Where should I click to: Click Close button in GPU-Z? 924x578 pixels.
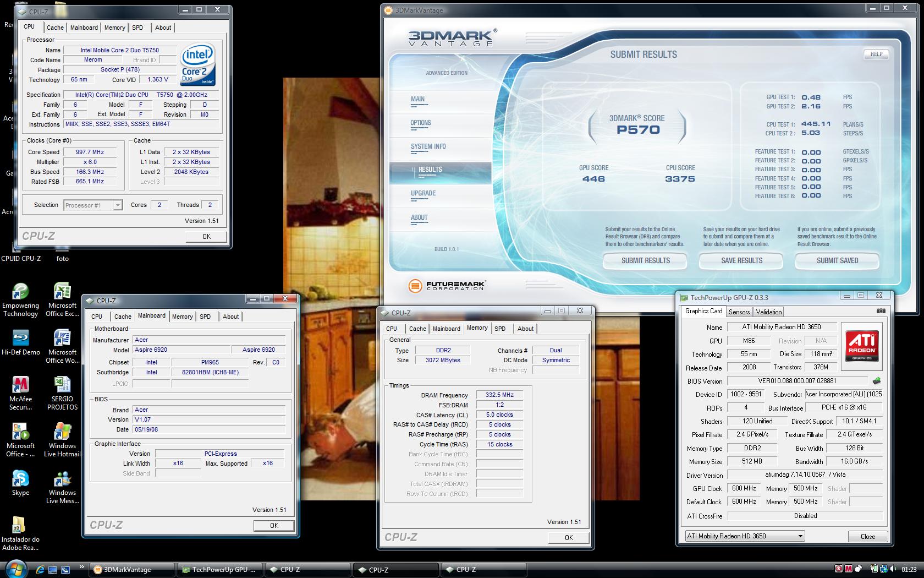click(x=867, y=536)
